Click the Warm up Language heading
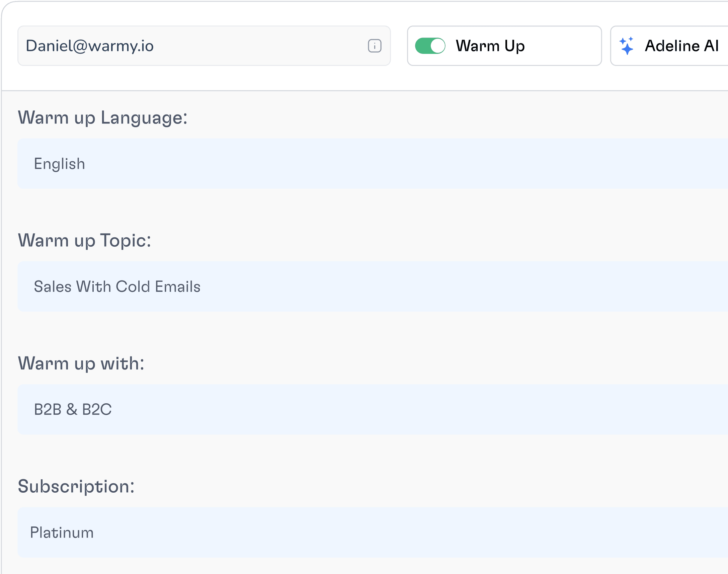Viewport: 728px width, 574px height. pos(102,117)
